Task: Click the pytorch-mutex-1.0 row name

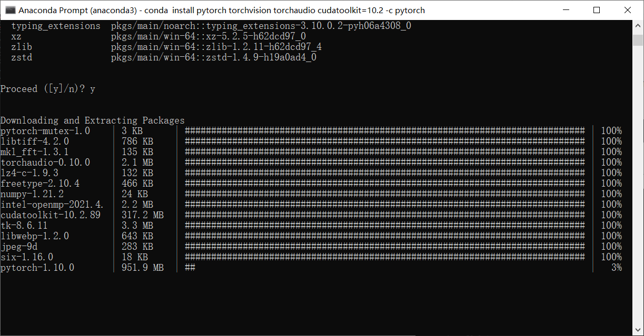Action: click(45, 131)
